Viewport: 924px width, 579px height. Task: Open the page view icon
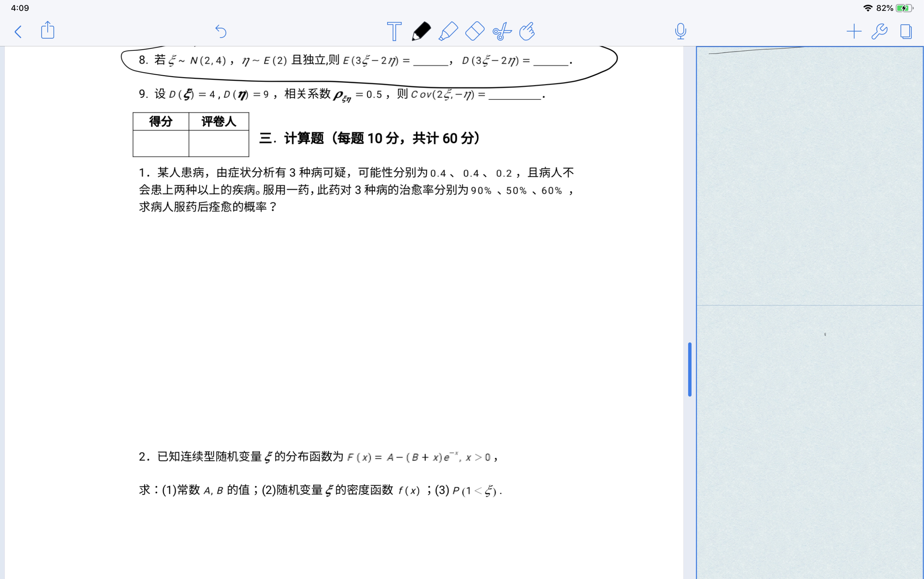(906, 31)
